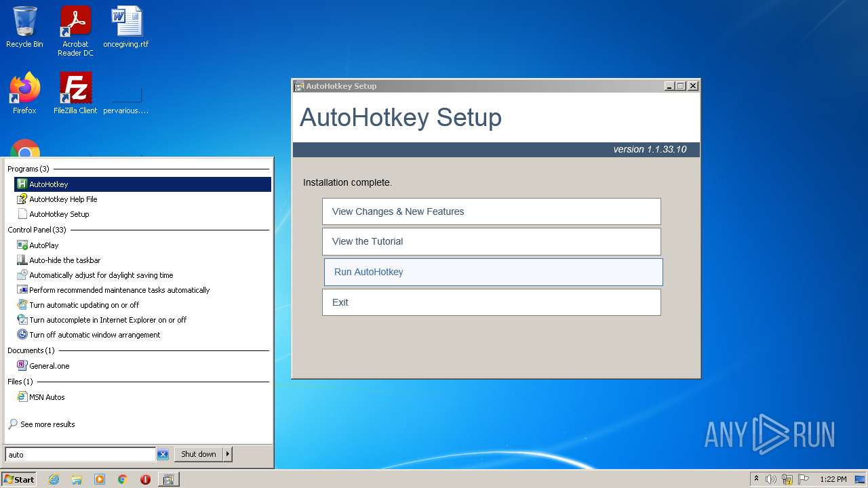Click the Control Panel (33) group header
Screen dimensions: 868x488
pyautogui.click(x=37, y=230)
